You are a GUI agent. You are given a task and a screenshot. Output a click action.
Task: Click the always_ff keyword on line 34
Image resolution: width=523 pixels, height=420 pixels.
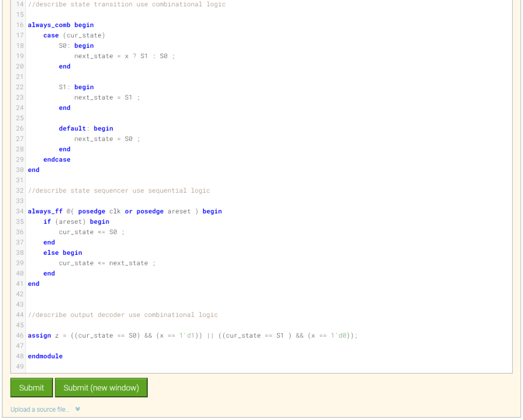coord(45,211)
